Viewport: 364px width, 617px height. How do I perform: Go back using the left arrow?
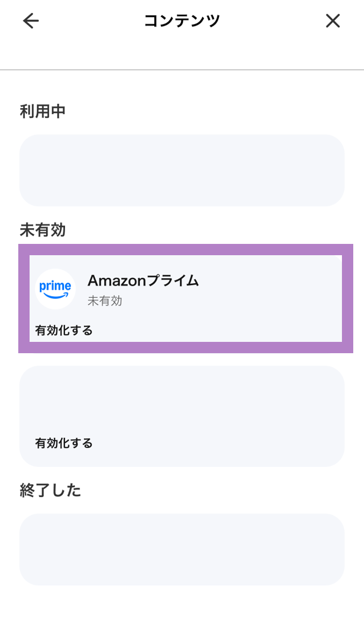tap(31, 21)
